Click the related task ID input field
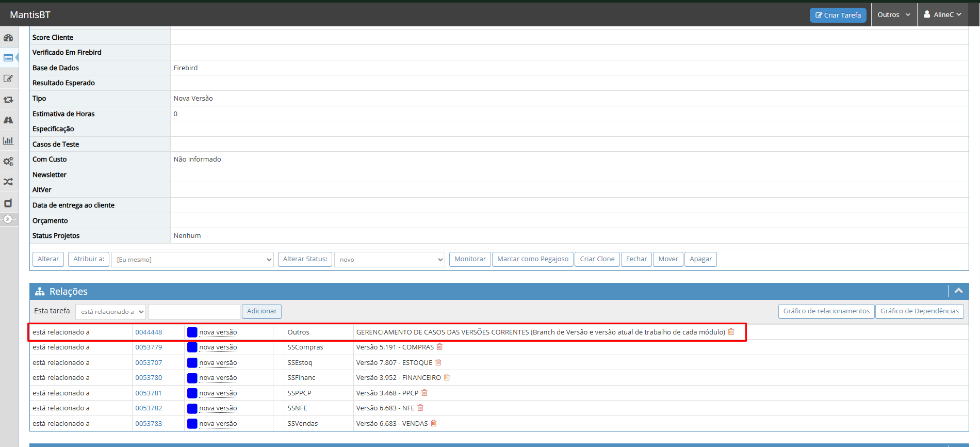The height and width of the screenshot is (447, 980). coord(194,312)
